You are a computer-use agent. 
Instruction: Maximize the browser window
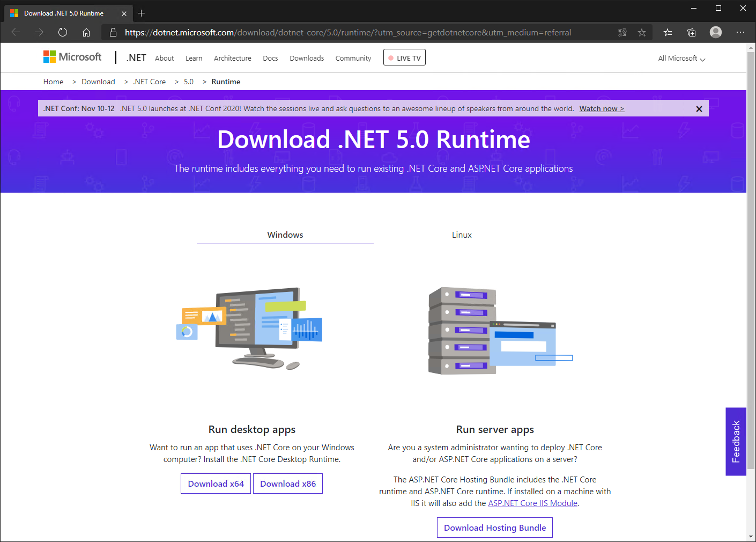718,8
